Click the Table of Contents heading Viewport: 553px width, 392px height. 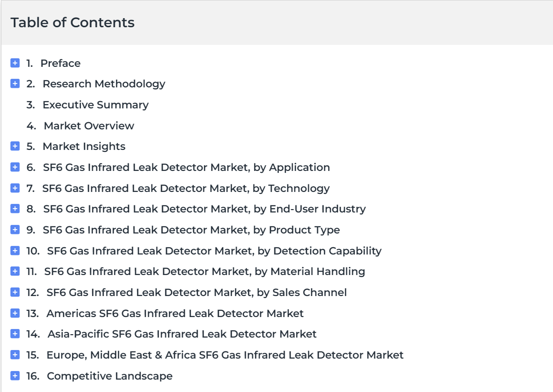(x=72, y=22)
